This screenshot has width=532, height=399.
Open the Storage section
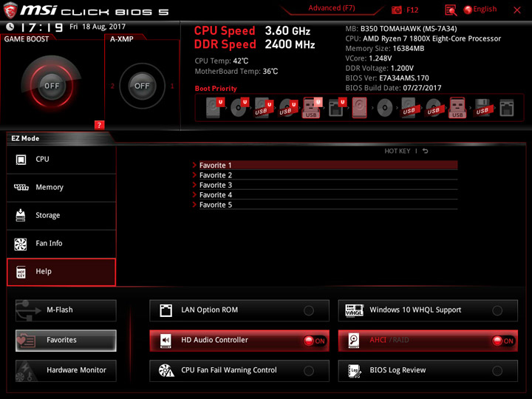[x=61, y=216]
